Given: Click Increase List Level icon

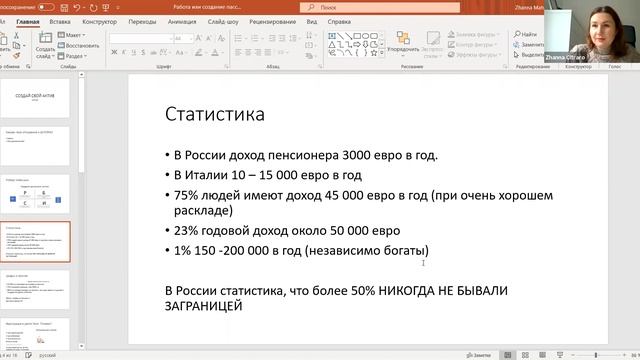Looking at the screenshot, I should (282, 38).
